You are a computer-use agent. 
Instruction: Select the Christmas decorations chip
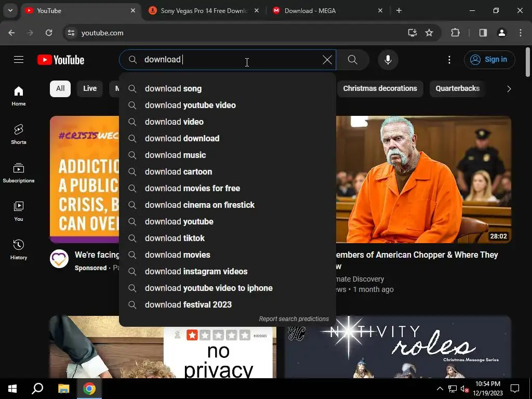pos(380,88)
